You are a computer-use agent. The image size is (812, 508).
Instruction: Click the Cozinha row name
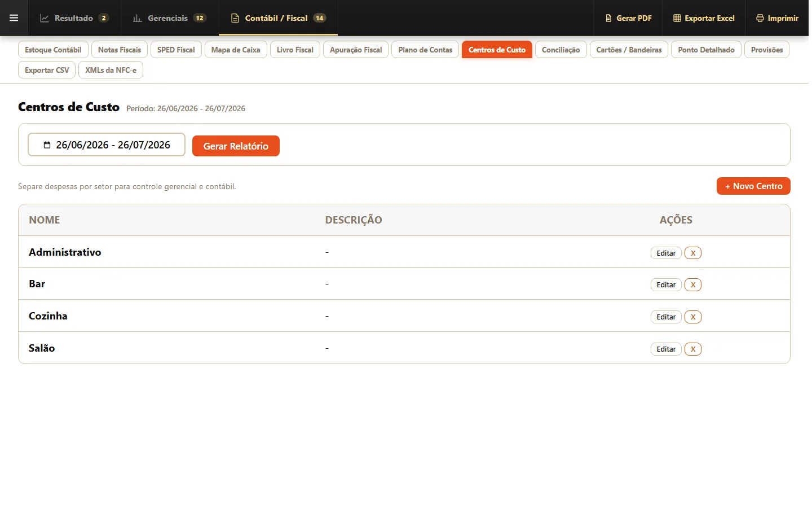pos(48,316)
